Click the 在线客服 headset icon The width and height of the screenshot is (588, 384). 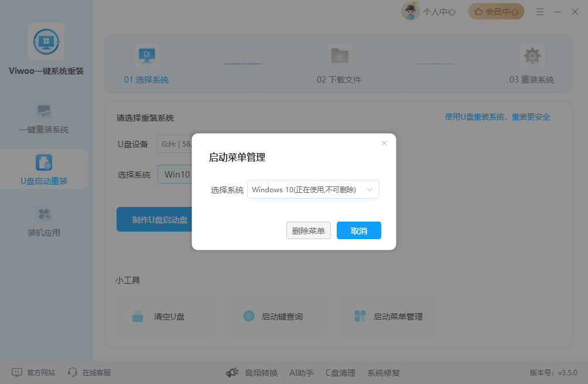pyautogui.click(x=73, y=372)
